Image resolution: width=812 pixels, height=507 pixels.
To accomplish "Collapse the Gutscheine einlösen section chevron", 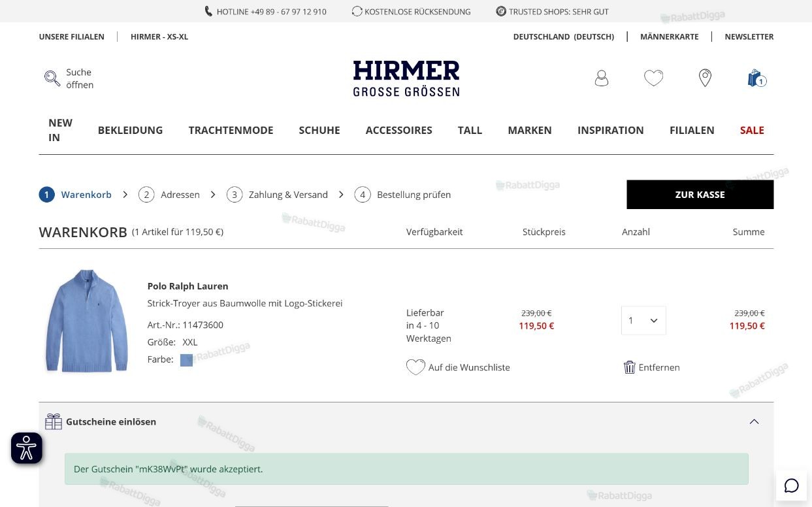I will point(754,421).
